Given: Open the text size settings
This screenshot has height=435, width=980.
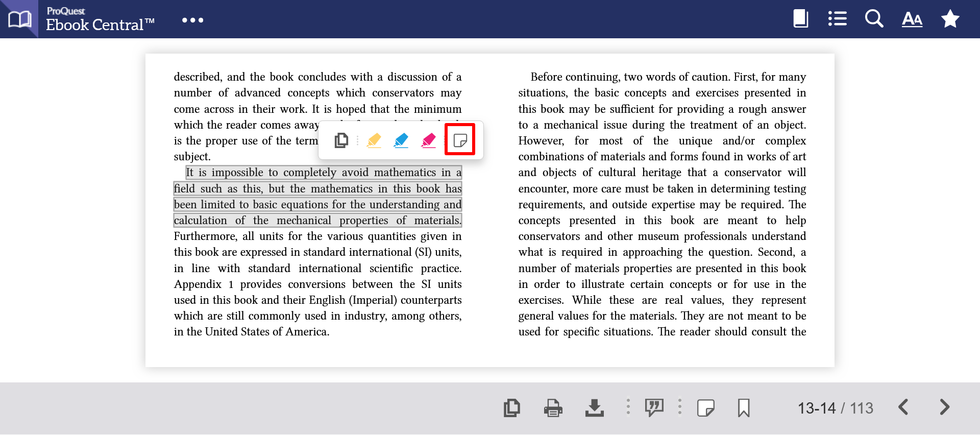Looking at the screenshot, I should click(912, 19).
